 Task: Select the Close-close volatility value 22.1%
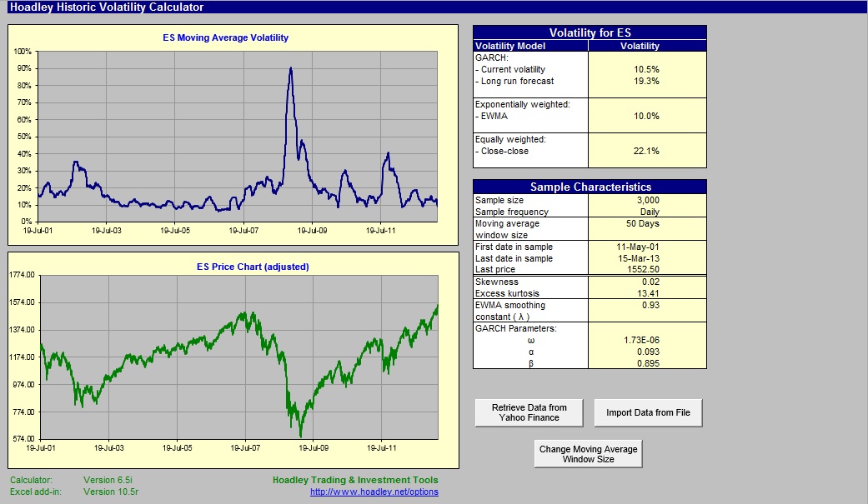click(x=646, y=151)
